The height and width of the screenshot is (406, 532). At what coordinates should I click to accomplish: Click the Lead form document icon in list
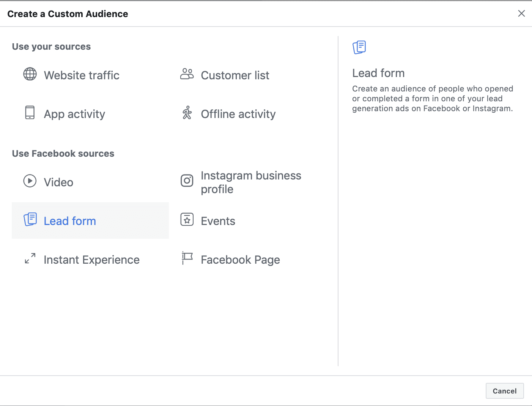tap(30, 219)
